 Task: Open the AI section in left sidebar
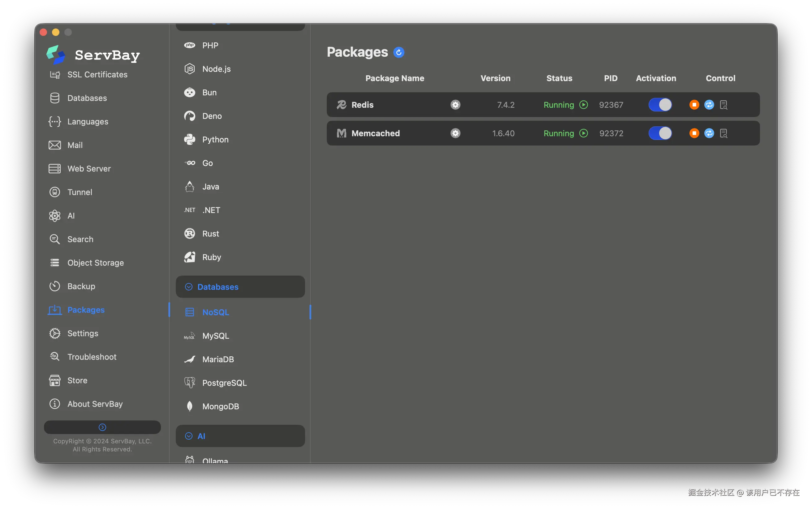coord(62,216)
